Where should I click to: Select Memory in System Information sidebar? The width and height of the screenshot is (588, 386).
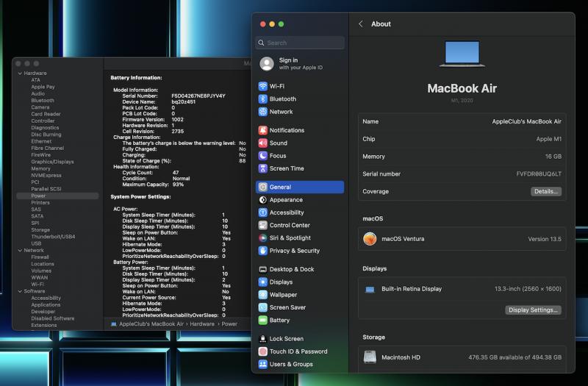[x=40, y=169]
